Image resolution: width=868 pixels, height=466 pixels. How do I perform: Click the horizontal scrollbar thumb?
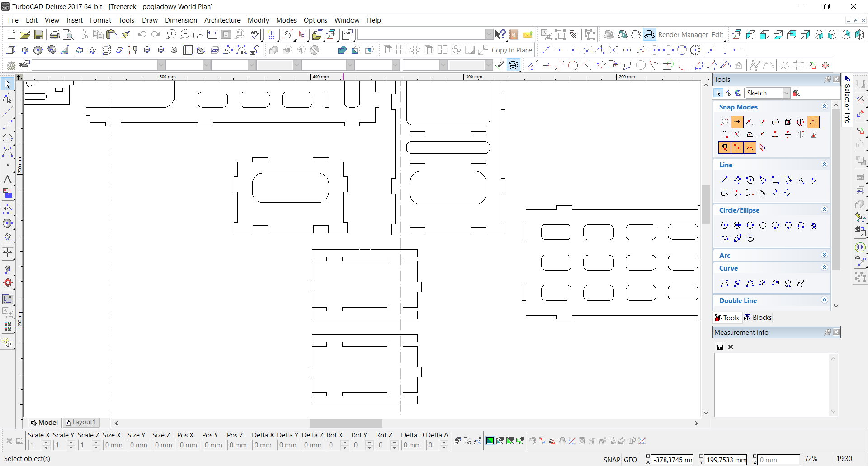[x=346, y=423]
